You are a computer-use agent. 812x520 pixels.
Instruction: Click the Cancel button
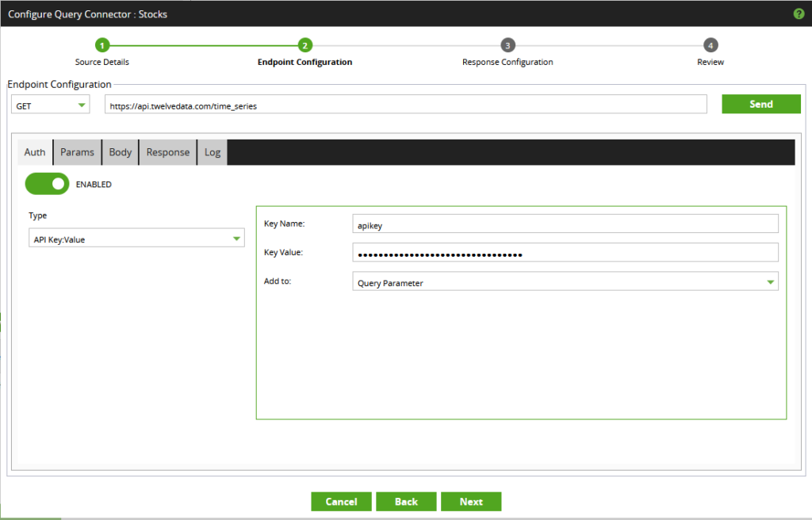[341, 501]
